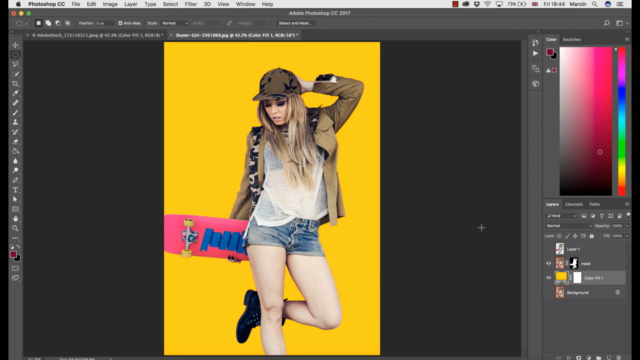Open the Color panel flyout menu
Viewport: 640px width, 360px height.
[x=627, y=39]
